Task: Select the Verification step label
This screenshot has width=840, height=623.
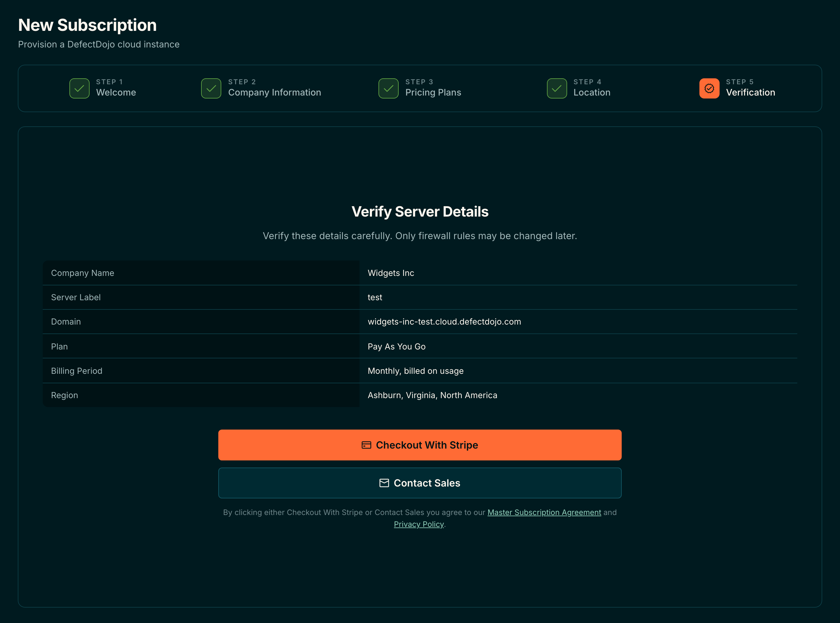Action: point(751,92)
